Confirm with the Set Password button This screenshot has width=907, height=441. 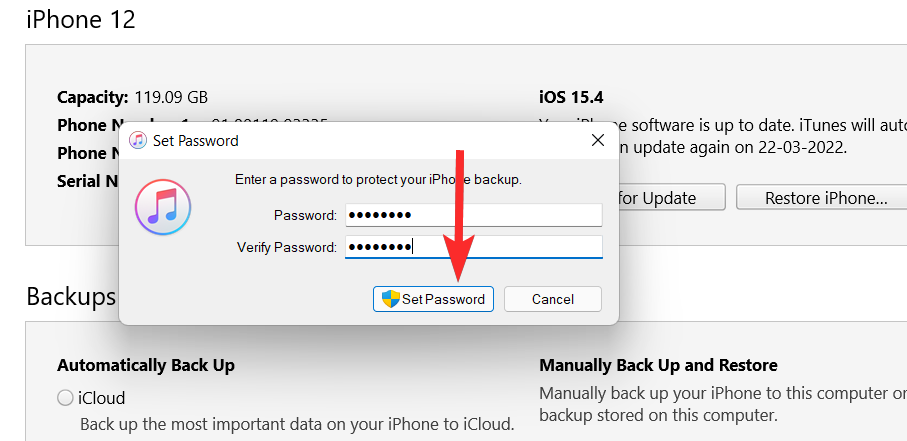click(434, 299)
